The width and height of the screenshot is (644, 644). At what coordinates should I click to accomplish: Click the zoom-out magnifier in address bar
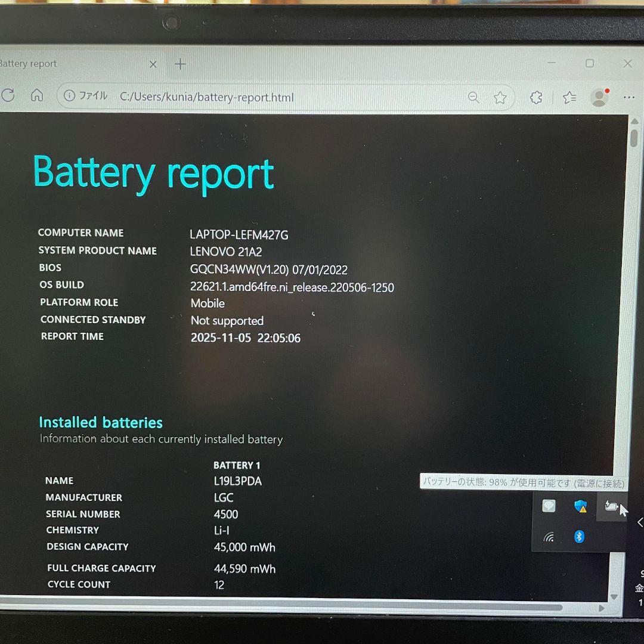pyautogui.click(x=474, y=97)
